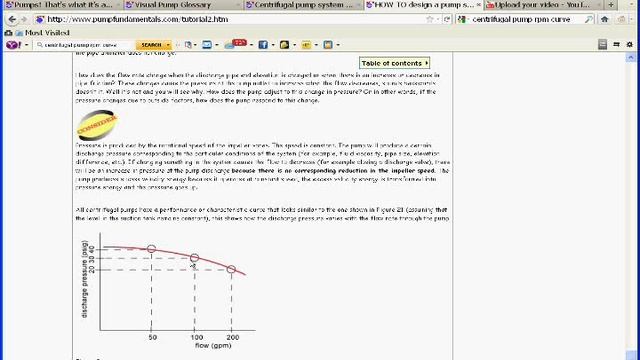Click the Yahoo toolbar search input
Image resolution: width=640 pixels, height=360 pixels.
pyautogui.click(x=84, y=45)
